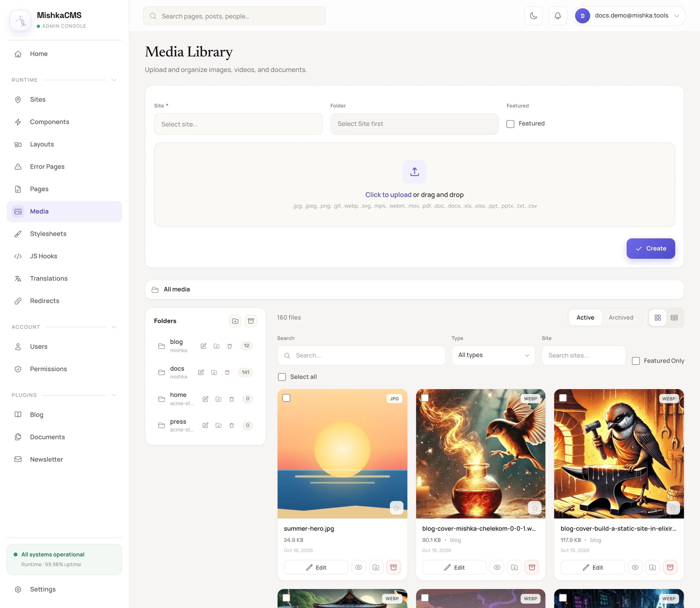This screenshot has height=608, width=700.
Task: Open the blog-cover-mishka-chelekom thumbnail
Action: (x=481, y=454)
